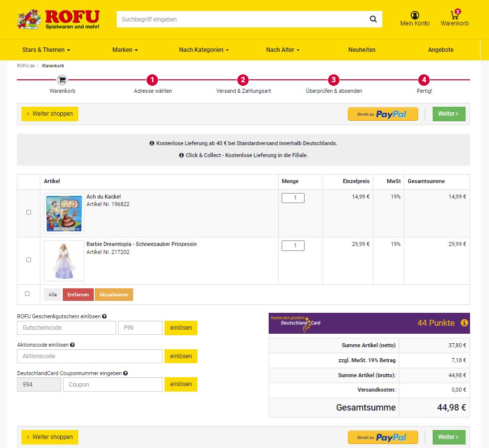Go to Neuheiten
The image size is (489, 448).
[362, 50]
